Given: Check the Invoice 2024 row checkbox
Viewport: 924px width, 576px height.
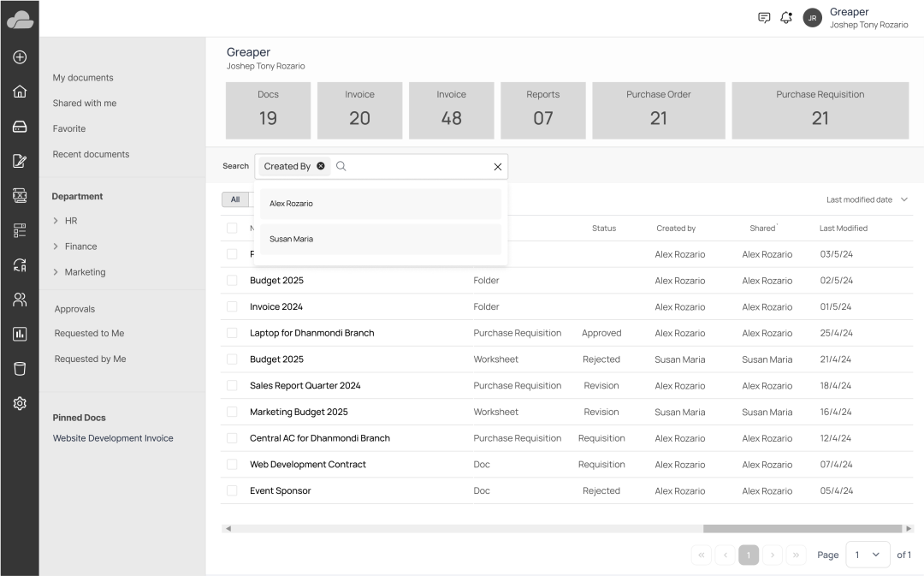Looking at the screenshot, I should 232,306.
